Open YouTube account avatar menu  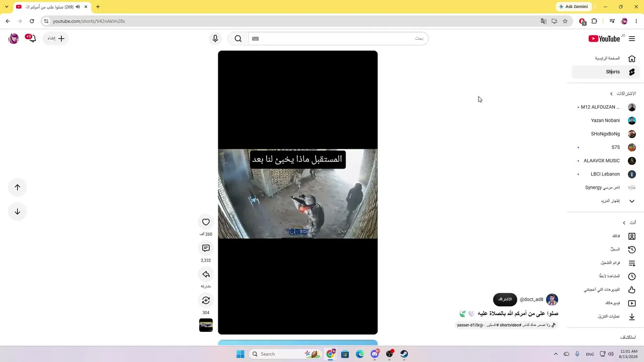[x=14, y=39]
